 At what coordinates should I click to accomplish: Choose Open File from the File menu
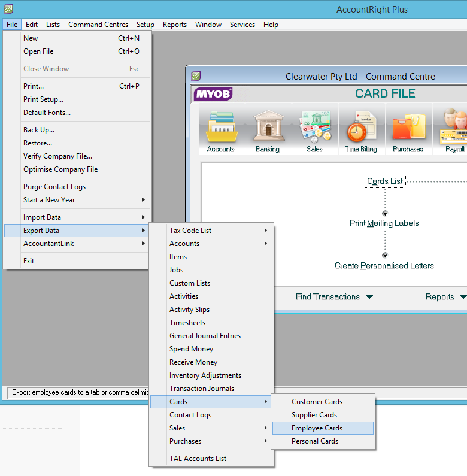pyautogui.click(x=77, y=51)
